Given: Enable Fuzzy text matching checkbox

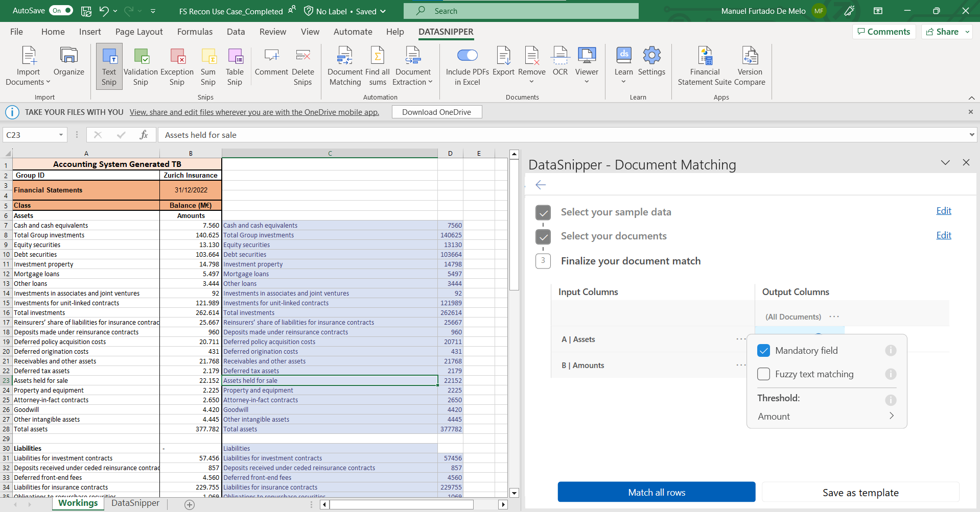Looking at the screenshot, I should pos(763,374).
